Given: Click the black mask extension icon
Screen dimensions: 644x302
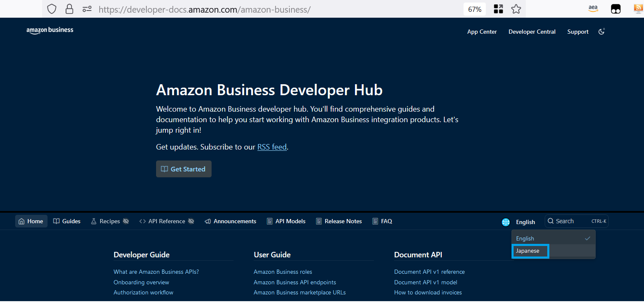Looking at the screenshot, I should 616,9.
